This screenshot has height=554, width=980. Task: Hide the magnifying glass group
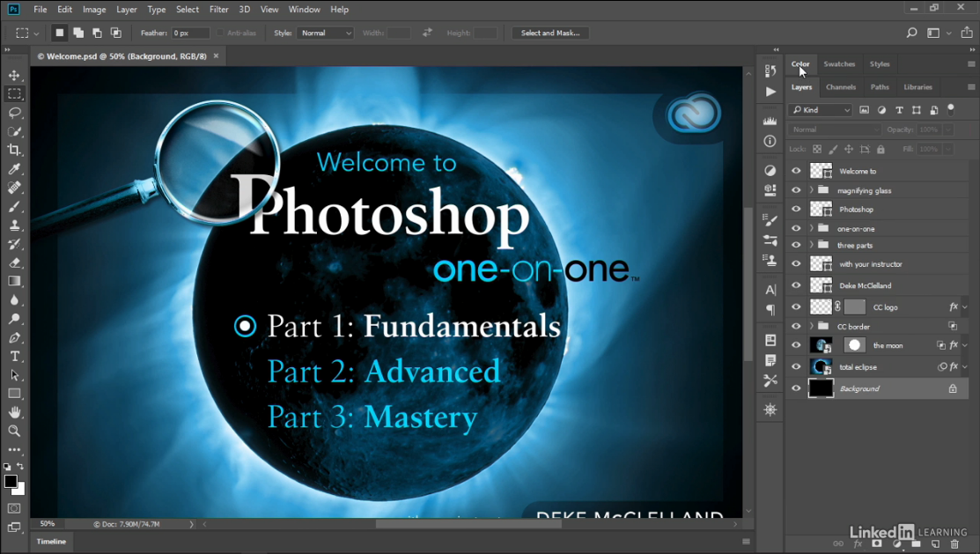796,190
